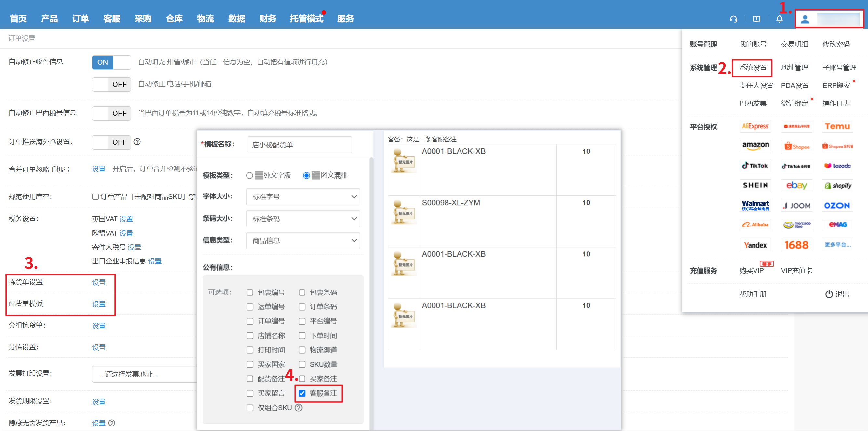Click the eBay authorization logo
Screen dimensions: 868x431
[796, 185]
